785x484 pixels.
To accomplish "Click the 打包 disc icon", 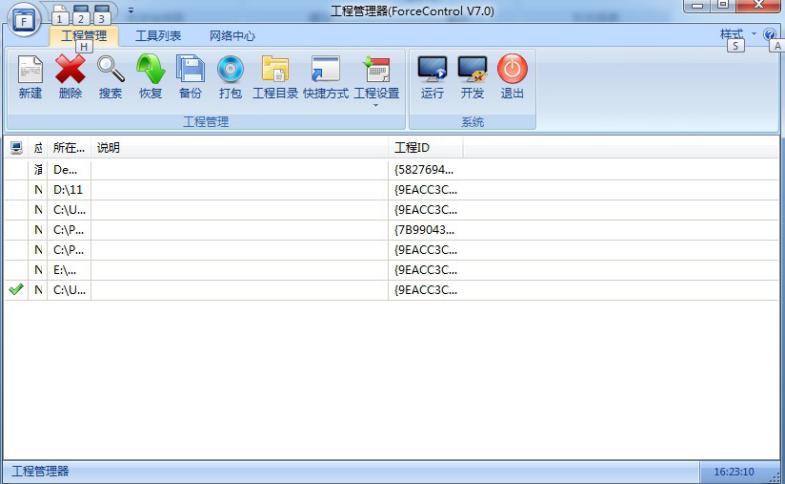I will click(x=230, y=69).
